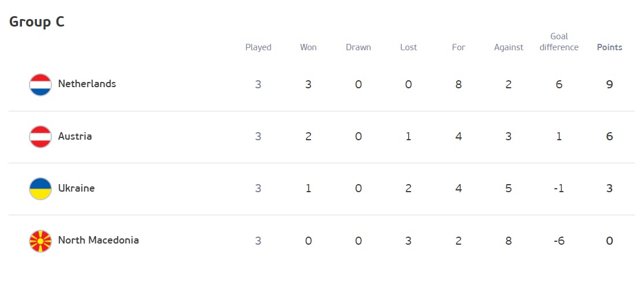The width and height of the screenshot is (644, 288).
Task: Click the For column header
Action: point(458,47)
